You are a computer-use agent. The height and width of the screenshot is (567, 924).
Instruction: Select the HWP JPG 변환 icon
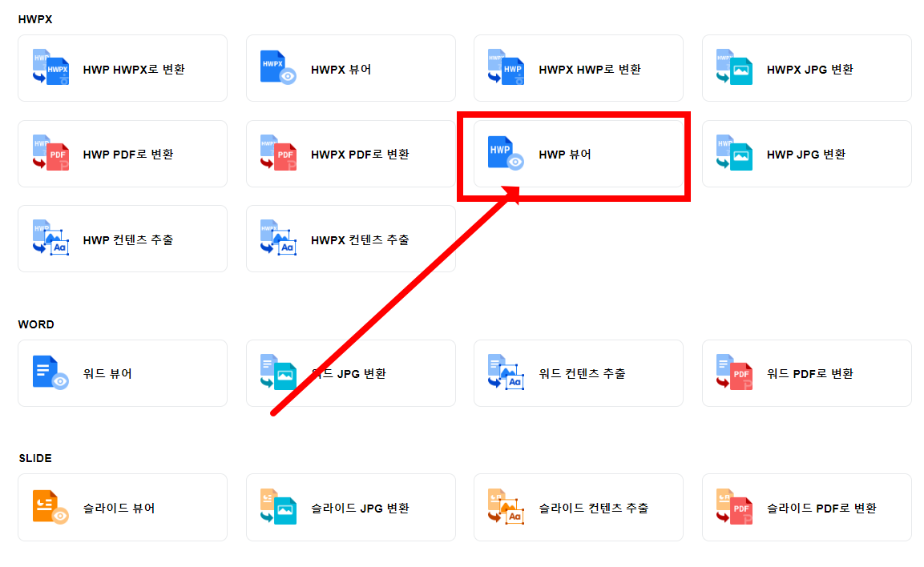pyautogui.click(x=733, y=153)
